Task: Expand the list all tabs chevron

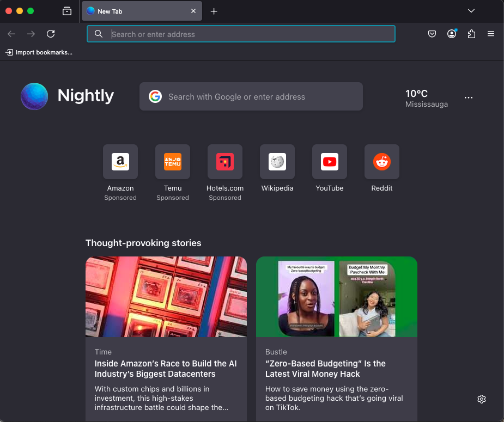Action: [x=471, y=11]
